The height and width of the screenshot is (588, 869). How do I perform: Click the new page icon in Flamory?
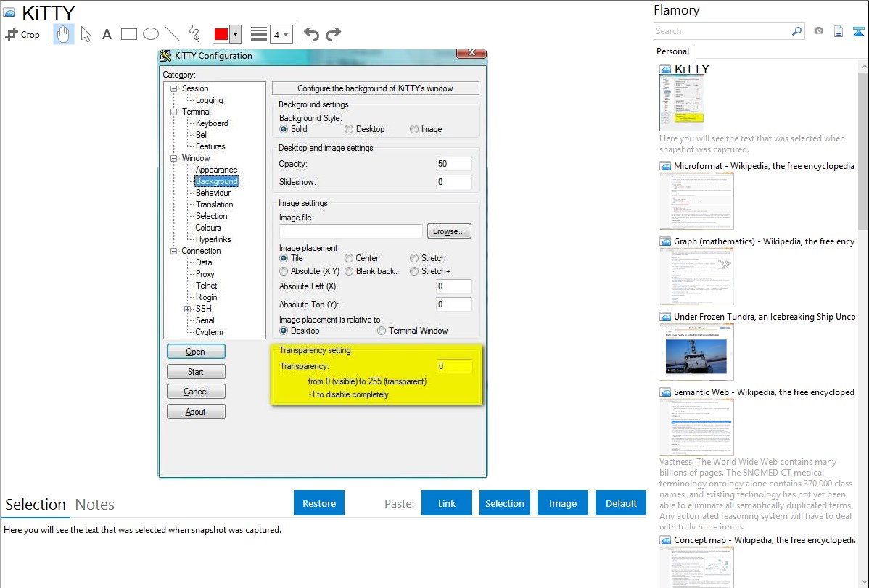(x=839, y=31)
